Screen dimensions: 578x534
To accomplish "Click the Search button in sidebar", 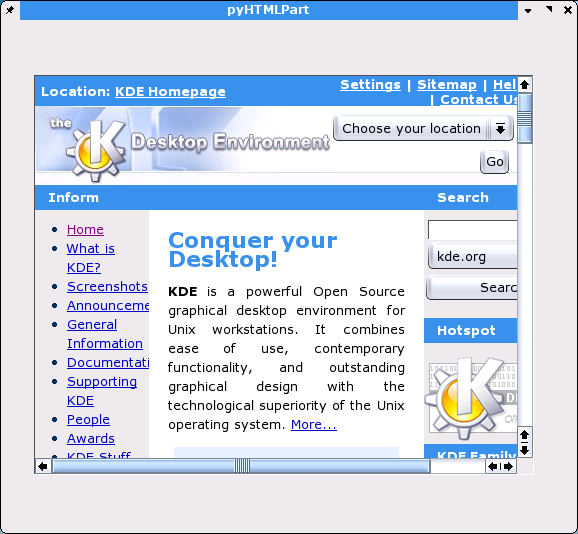I will [x=472, y=287].
